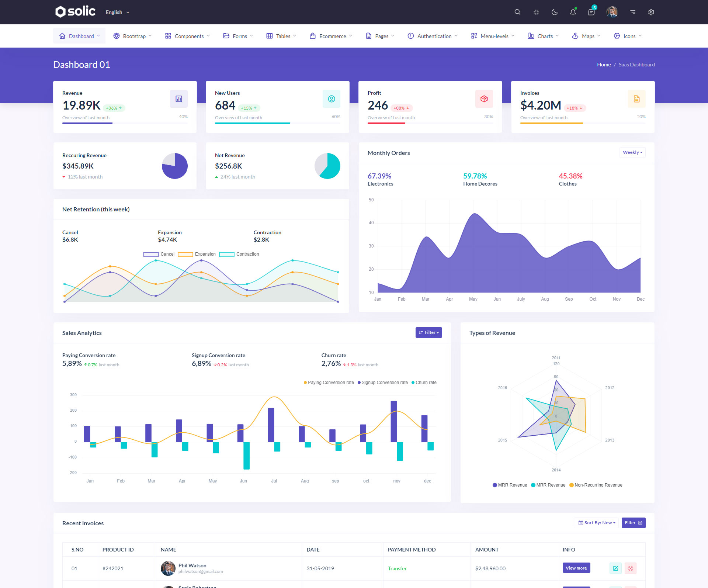Click the New Users progress bar
Screen dimensions: 708x588
pos(277,123)
